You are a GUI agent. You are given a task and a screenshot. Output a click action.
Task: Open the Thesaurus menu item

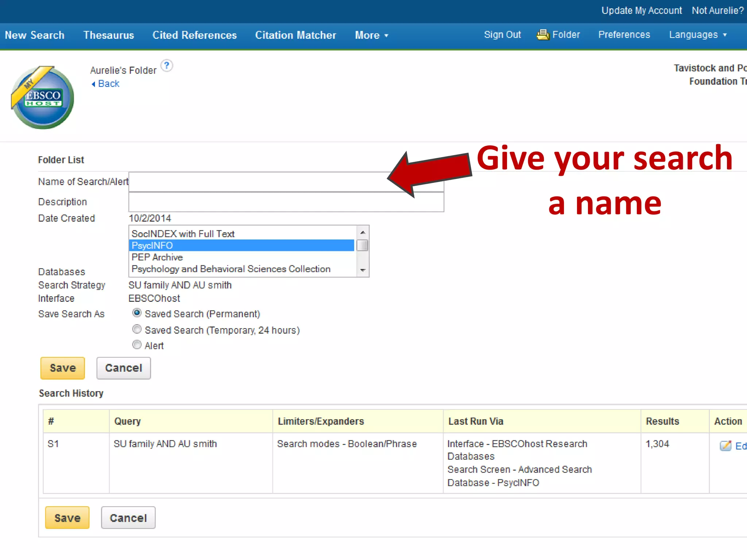point(109,35)
